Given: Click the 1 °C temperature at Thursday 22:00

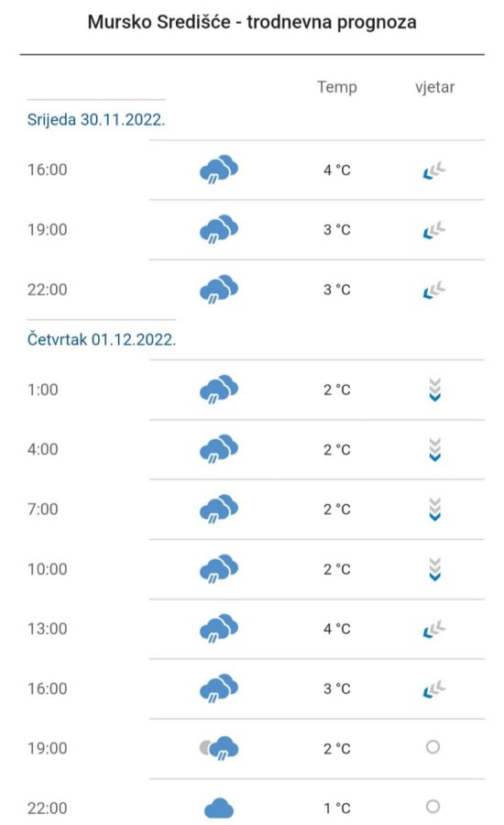Looking at the screenshot, I should [336, 808].
